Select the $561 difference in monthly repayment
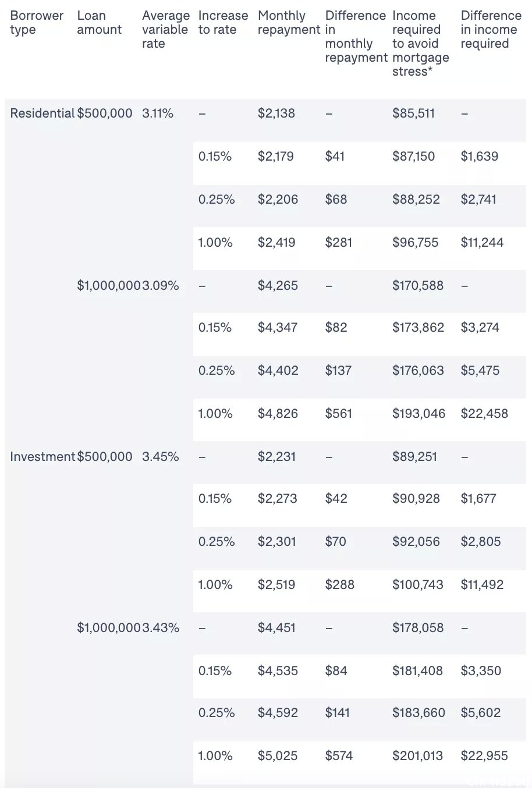The height and width of the screenshot is (788, 532). pos(339,414)
